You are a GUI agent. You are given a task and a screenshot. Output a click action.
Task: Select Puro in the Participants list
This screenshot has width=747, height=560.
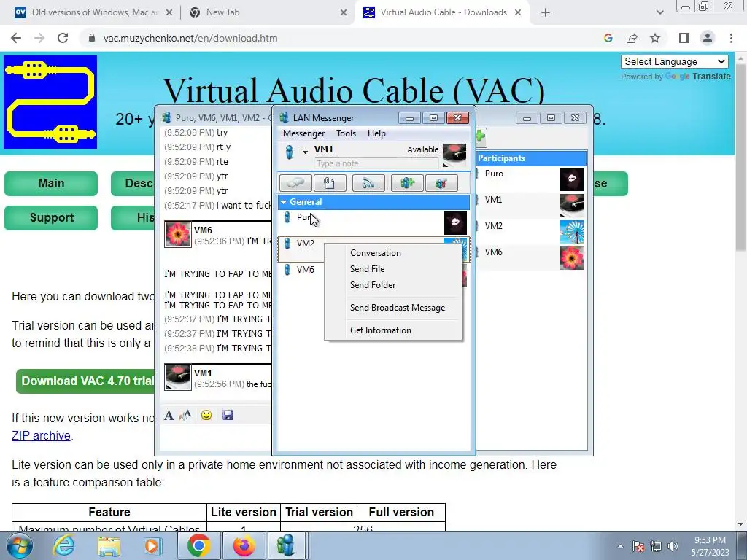(x=531, y=179)
